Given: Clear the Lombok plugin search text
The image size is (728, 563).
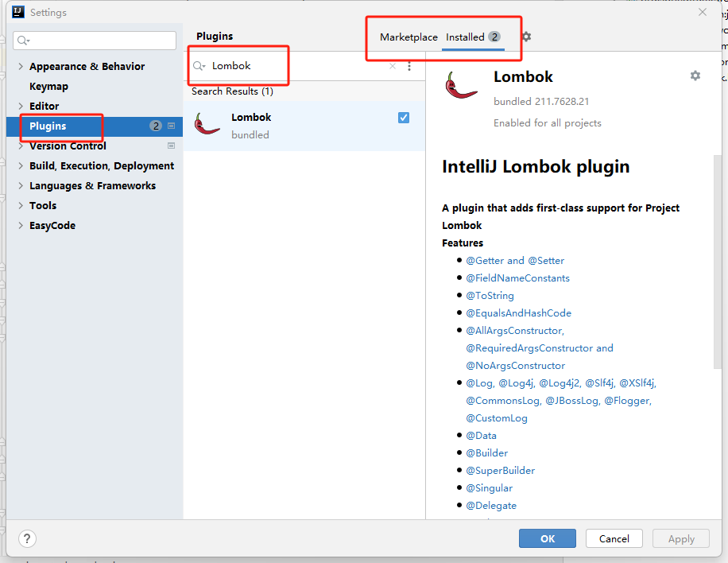Looking at the screenshot, I should click(393, 66).
